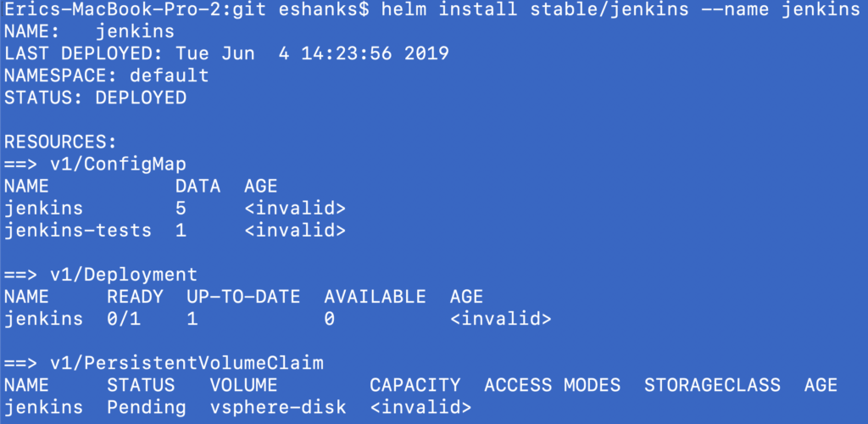Click the 'STORAGECLASS' column header
The height and width of the screenshot is (424, 868).
712,385
